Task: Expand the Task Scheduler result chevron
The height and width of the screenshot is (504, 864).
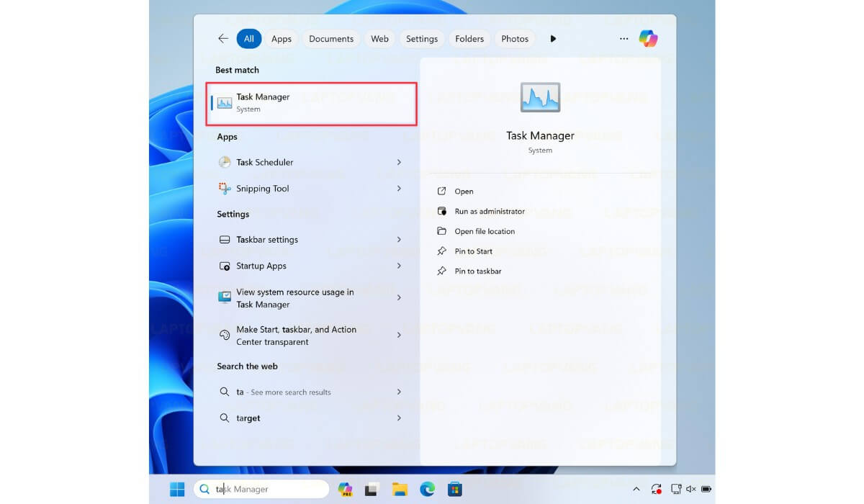Action: [399, 163]
